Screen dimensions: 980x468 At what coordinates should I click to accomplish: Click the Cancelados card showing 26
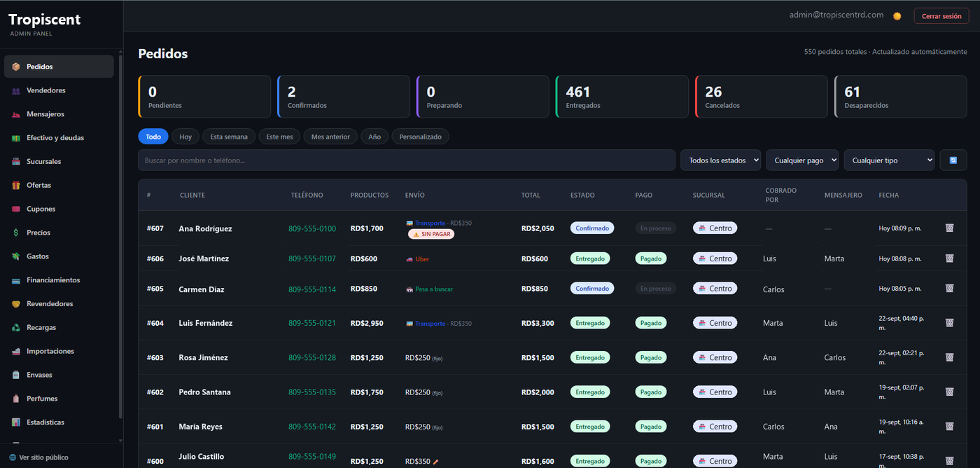point(762,97)
